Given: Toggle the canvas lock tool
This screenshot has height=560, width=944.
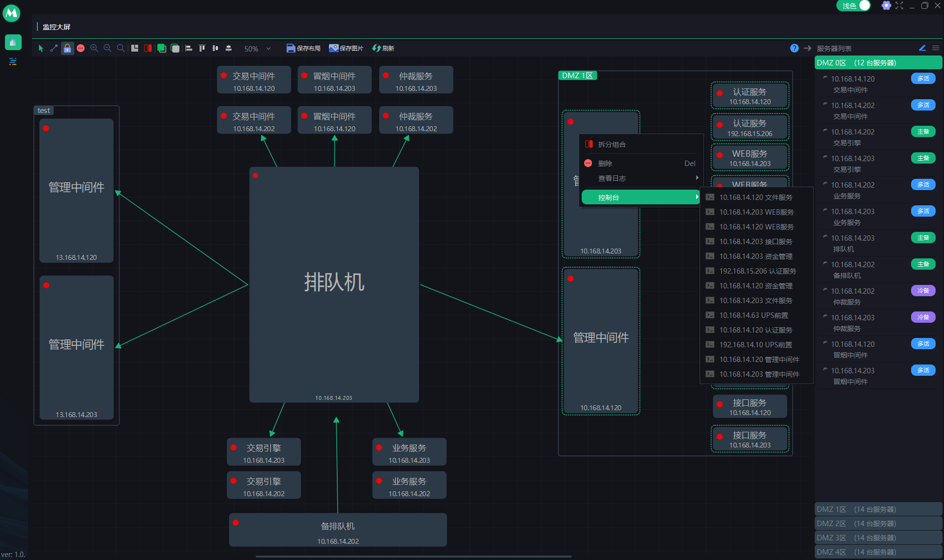Looking at the screenshot, I should 67,48.
